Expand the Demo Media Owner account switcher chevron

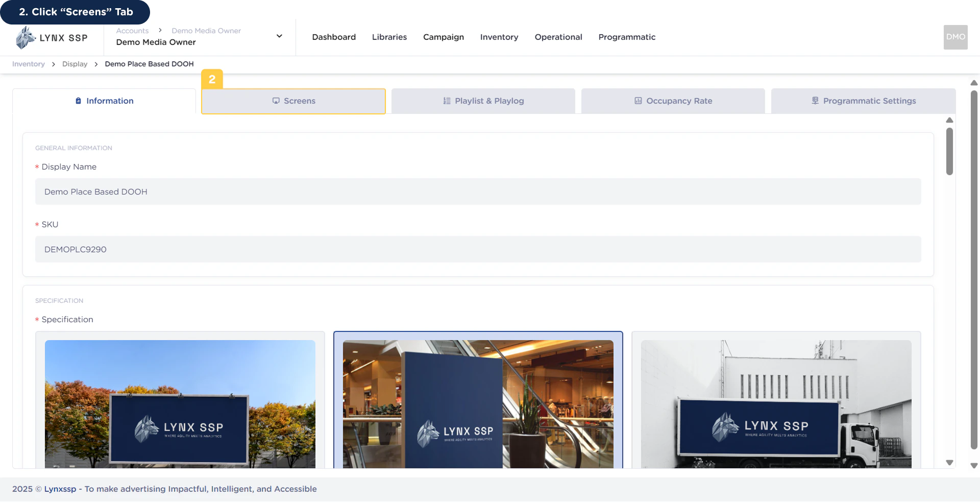[x=279, y=36]
